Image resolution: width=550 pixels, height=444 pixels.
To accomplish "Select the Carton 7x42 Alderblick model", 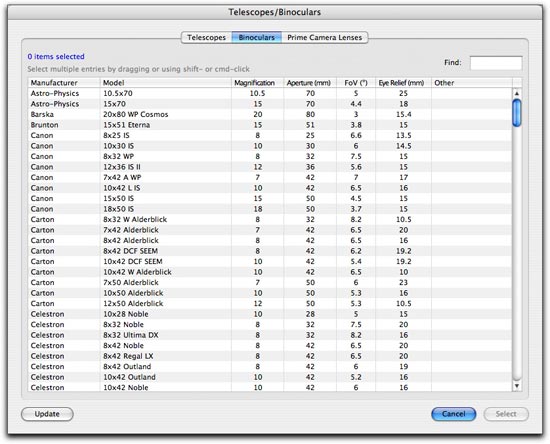I will (131, 230).
